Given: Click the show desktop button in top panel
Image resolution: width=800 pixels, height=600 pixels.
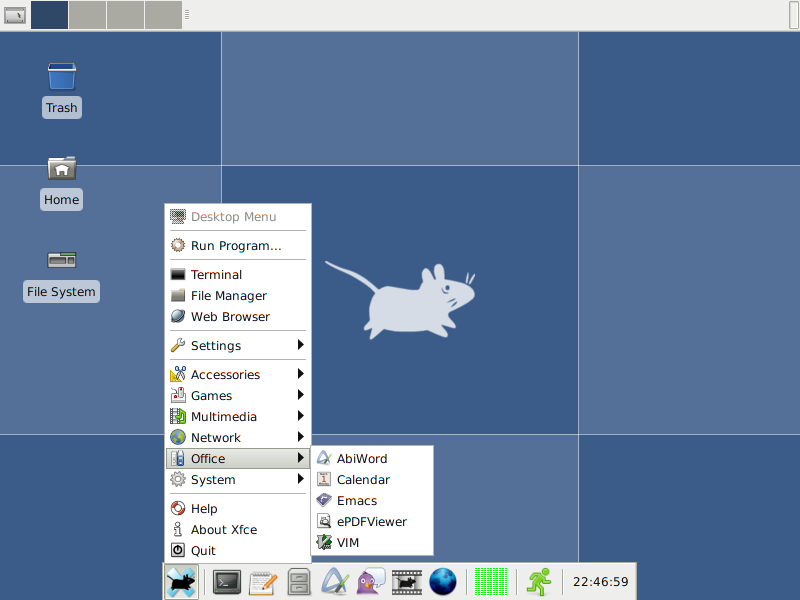Looking at the screenshot, I should (x=15, y=15).
